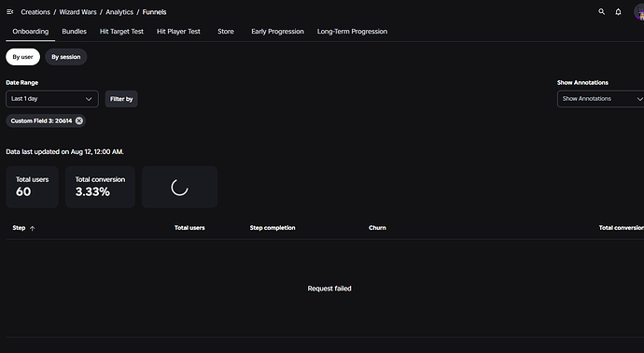Click the Total conversion 3.33% card
The height and width of the screenshot is (353, 644).
tap(100, 187)
